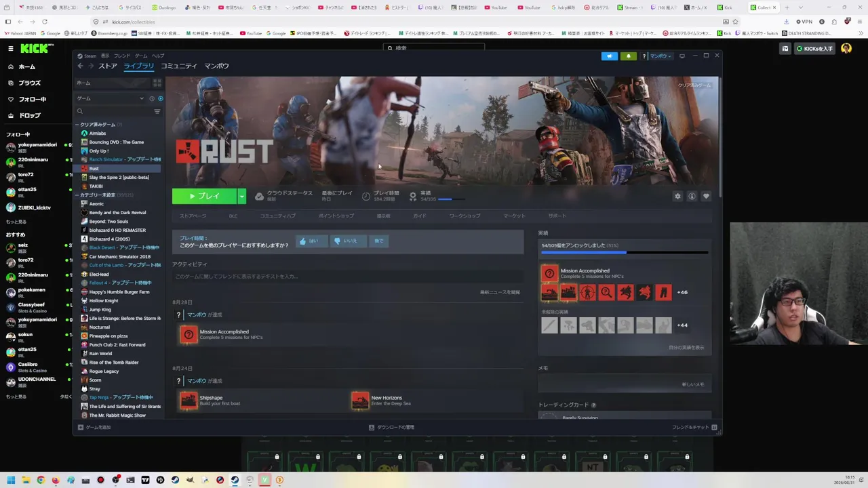Open Rust game settings gear
This screenshot has width=868, height=488.
click(x=677, y=196)
